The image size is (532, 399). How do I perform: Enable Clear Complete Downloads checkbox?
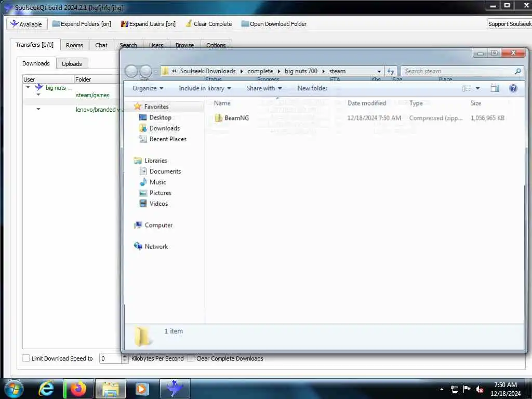tap(191, 358)
